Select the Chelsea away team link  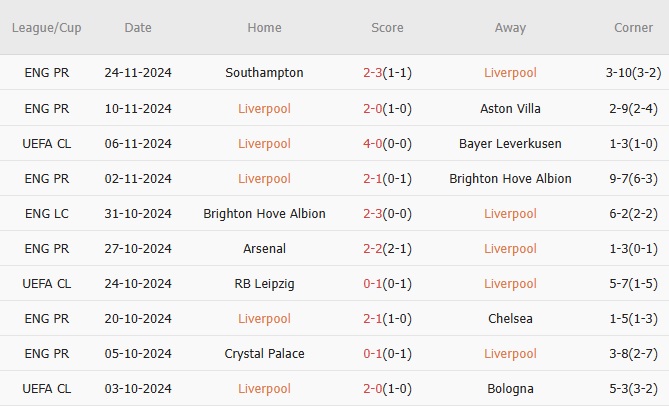(x=510, y=318)
